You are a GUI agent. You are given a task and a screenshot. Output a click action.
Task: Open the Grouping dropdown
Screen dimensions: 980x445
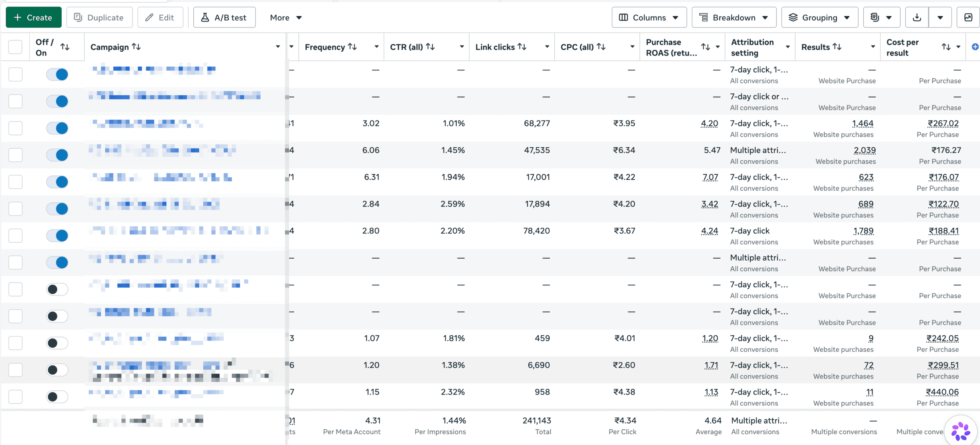[x=820, y=18]
